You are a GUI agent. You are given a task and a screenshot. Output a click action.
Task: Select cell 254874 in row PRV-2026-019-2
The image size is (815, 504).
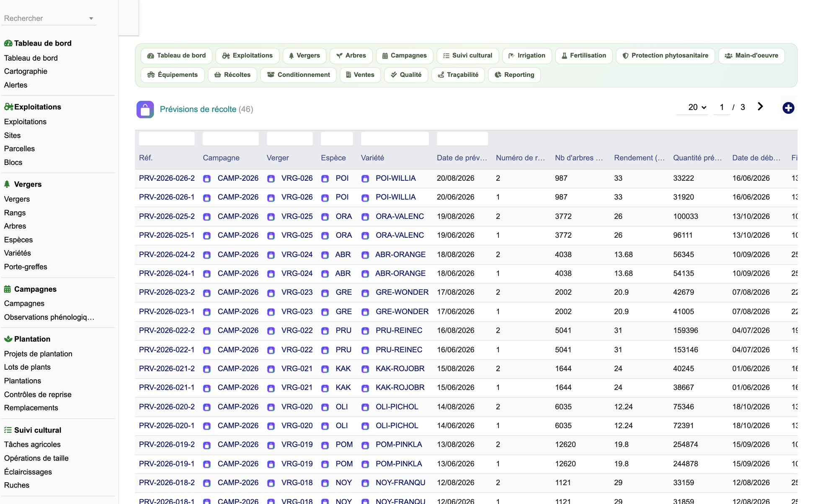tap(685, 445)
